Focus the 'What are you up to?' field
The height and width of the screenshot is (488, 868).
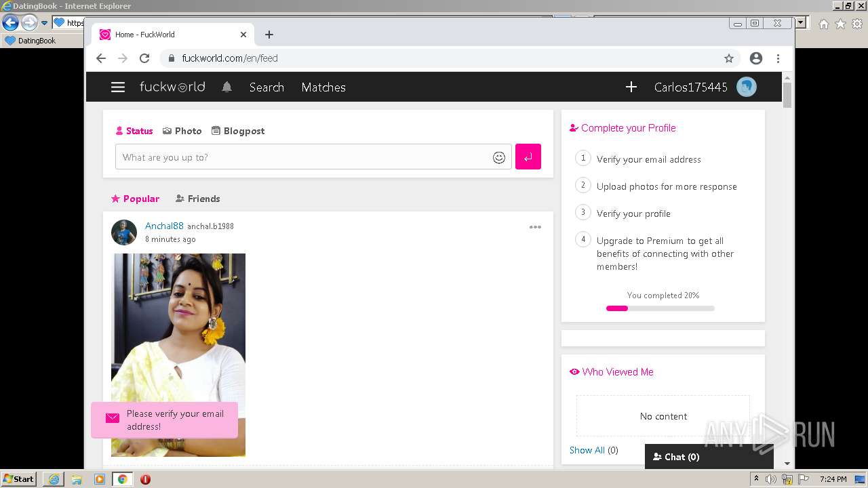[x=313, y=157]
